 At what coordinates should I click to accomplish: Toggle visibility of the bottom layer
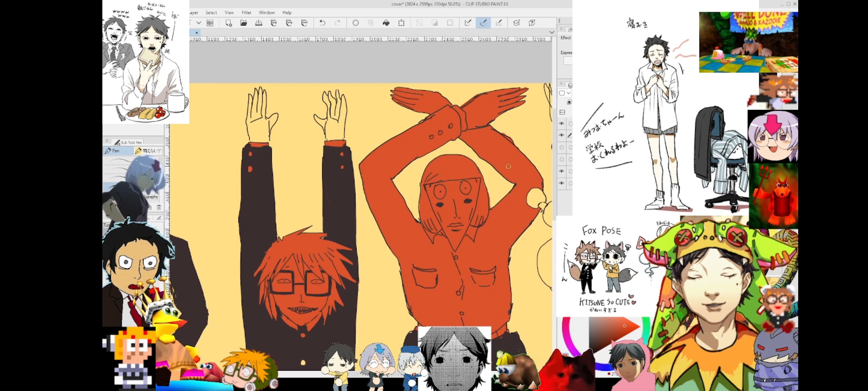(561, 183)
